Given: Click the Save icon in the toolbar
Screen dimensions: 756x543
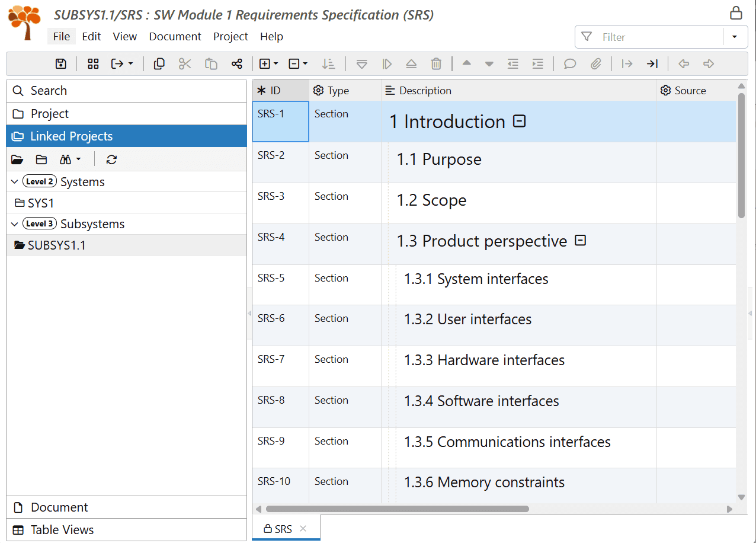Looking at the screenshot, I should point(61,64).
